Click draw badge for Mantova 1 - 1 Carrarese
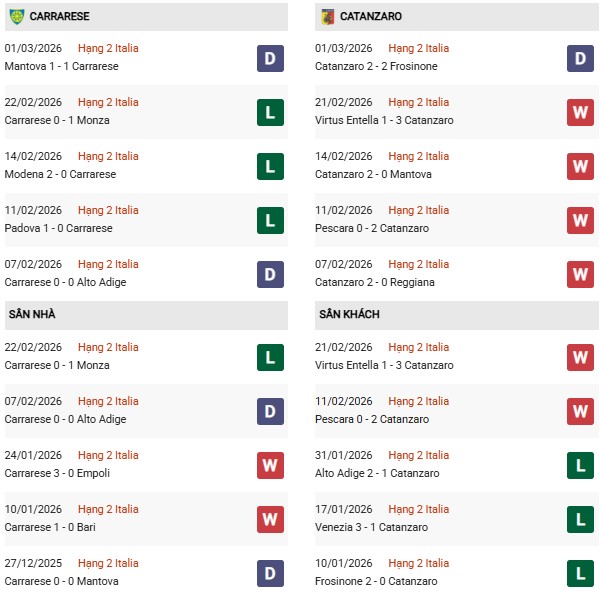This screenshot has width=600, height=593. 270,58
